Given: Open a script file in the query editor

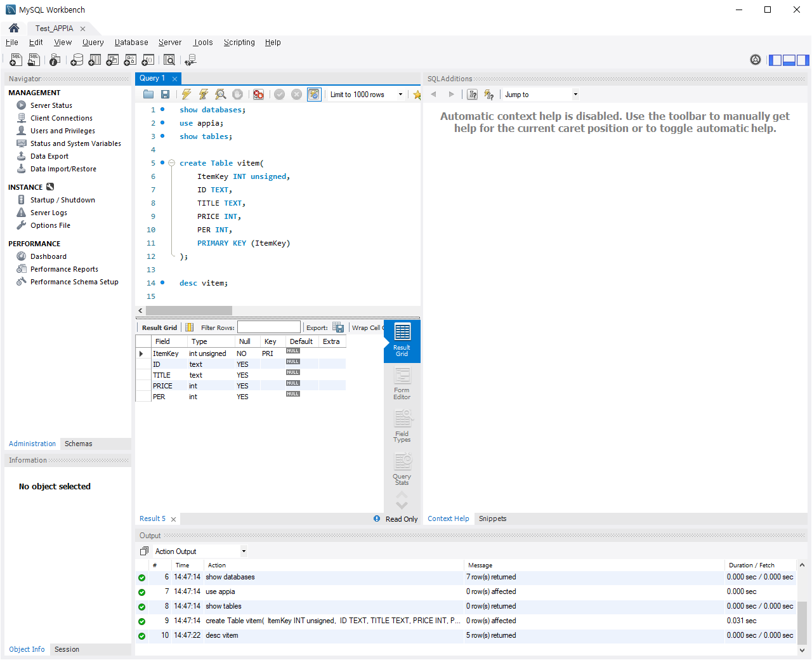Looking at the screenshot, I should (148, 95).
